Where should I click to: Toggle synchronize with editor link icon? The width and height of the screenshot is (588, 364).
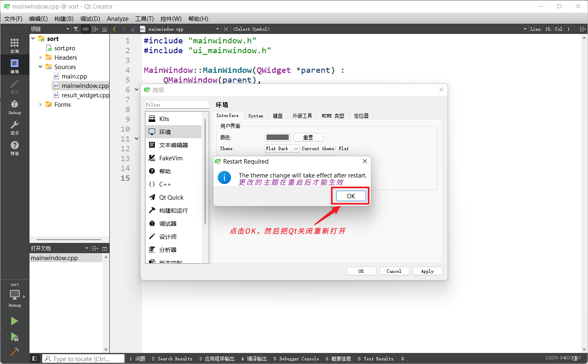tap(86, 29)
